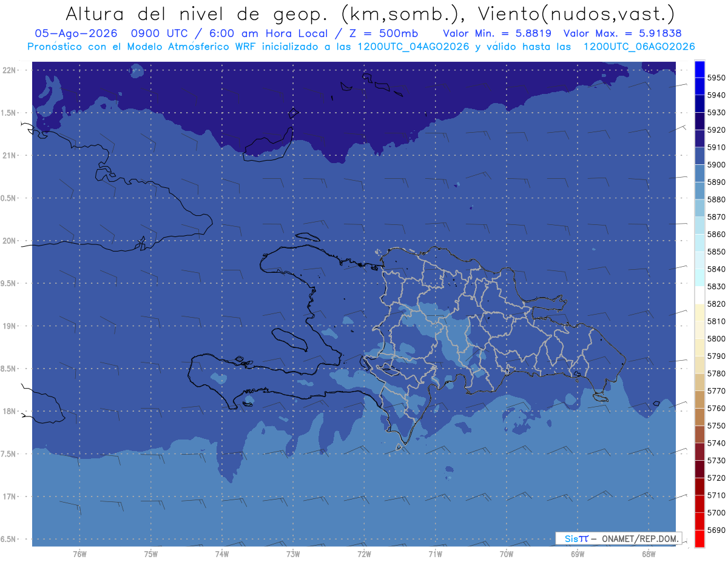Click the '5710' color bar value
Screen dimensions: 728x562
coord(716,495)
